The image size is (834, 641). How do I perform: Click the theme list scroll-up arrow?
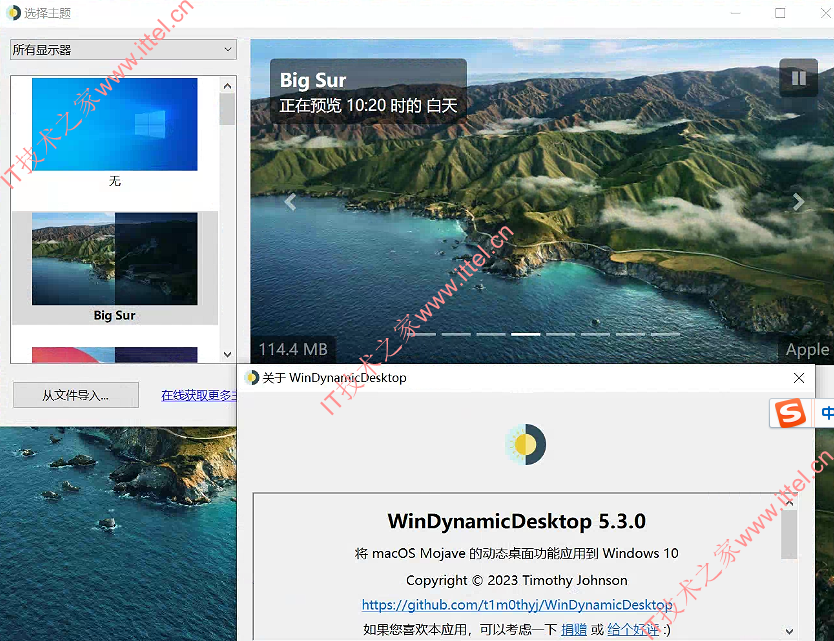pos(228,86)
